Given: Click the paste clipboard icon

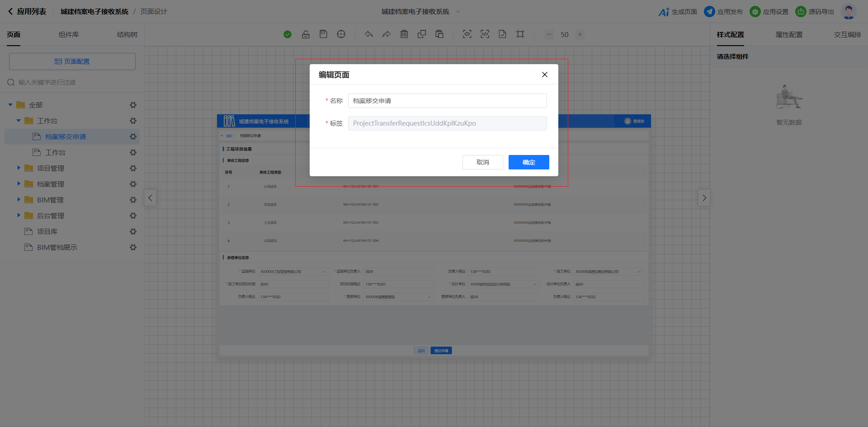Looking at the screenshot, I should (x=439, y=34).
